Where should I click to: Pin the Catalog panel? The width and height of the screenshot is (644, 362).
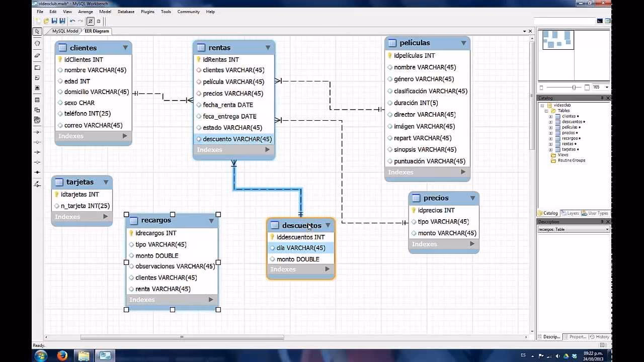pos(602,98)
